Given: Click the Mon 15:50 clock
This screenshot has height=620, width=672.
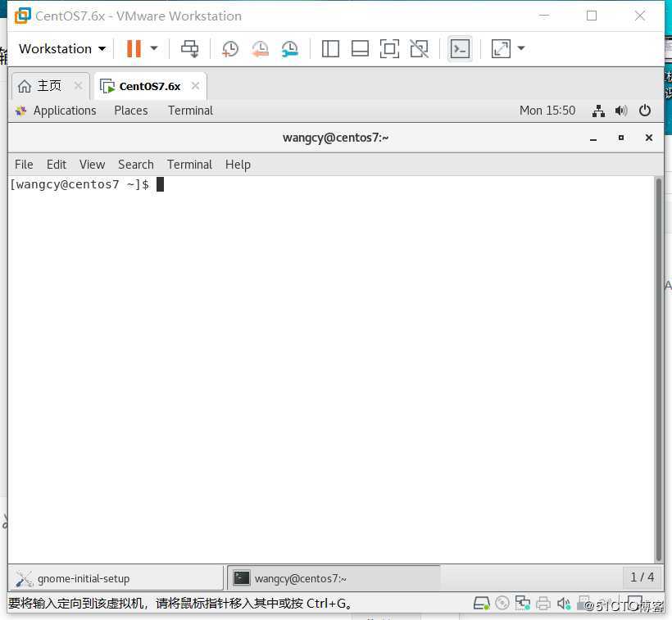Looking at the screenshot, I should pyautogui.click(x=547, y=111).
